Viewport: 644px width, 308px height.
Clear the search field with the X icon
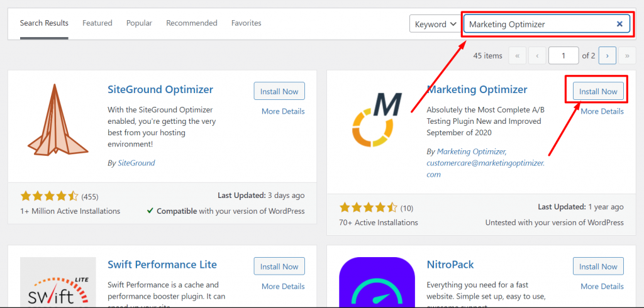(619, 25)
